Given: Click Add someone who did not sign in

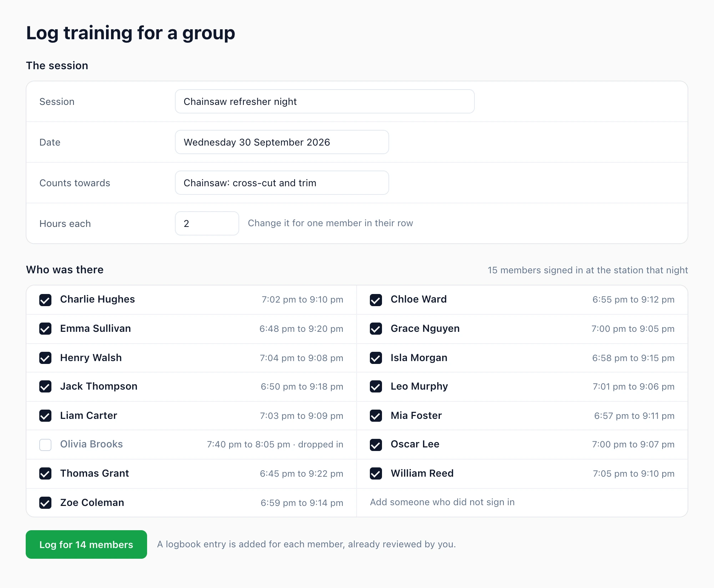Looking at the screenshot, I should pos(442,502).
